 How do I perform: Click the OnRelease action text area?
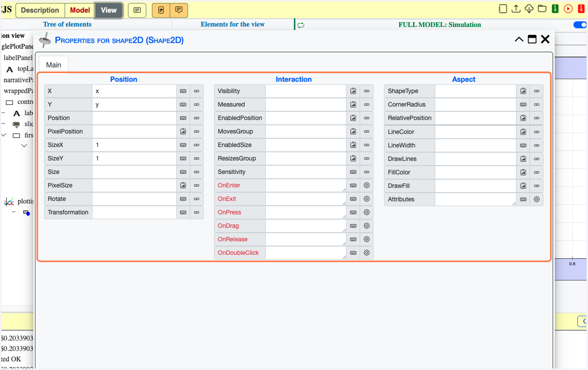coord(306,239)
